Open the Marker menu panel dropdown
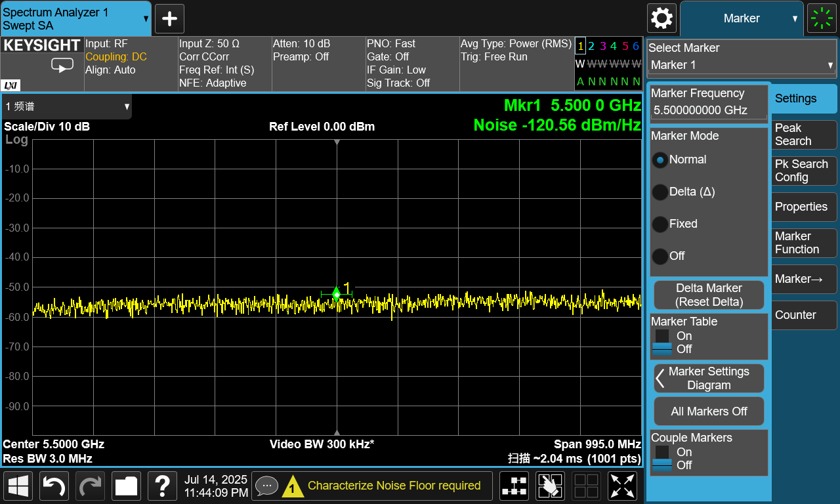The height and width of the screenshot is (504, 840). pos(742,18)
